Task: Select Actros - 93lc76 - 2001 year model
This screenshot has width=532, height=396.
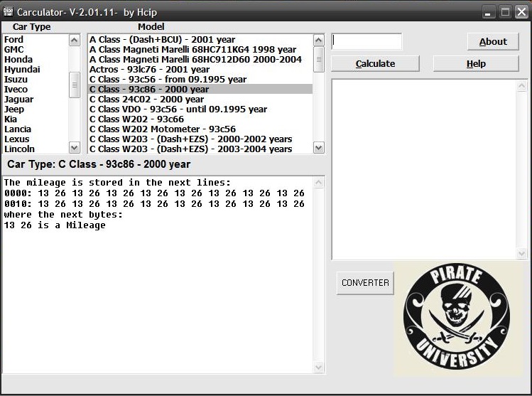Action: pyautogui.click(x=149, y=70)
